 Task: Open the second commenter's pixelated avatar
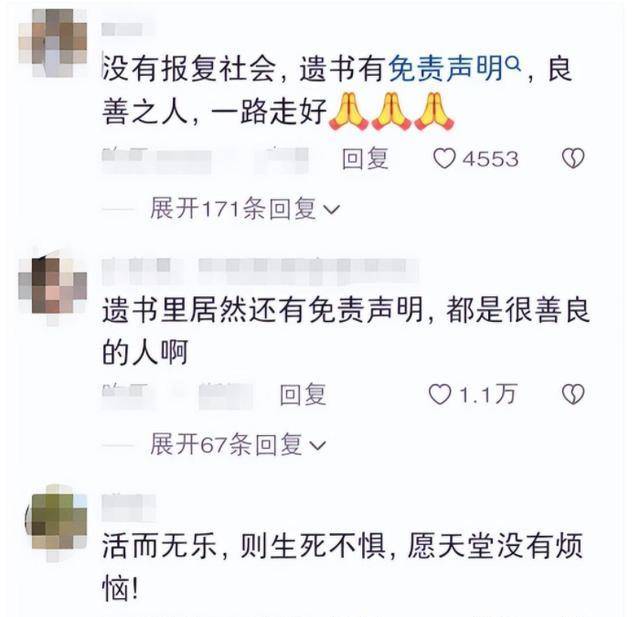[x=53, y=286]
